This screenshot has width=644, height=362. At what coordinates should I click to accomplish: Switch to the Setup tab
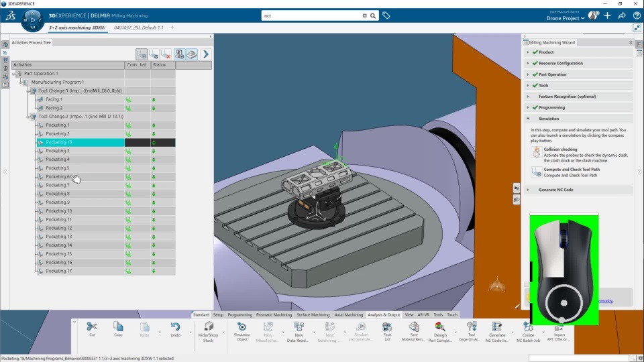(x=218, y=315)
